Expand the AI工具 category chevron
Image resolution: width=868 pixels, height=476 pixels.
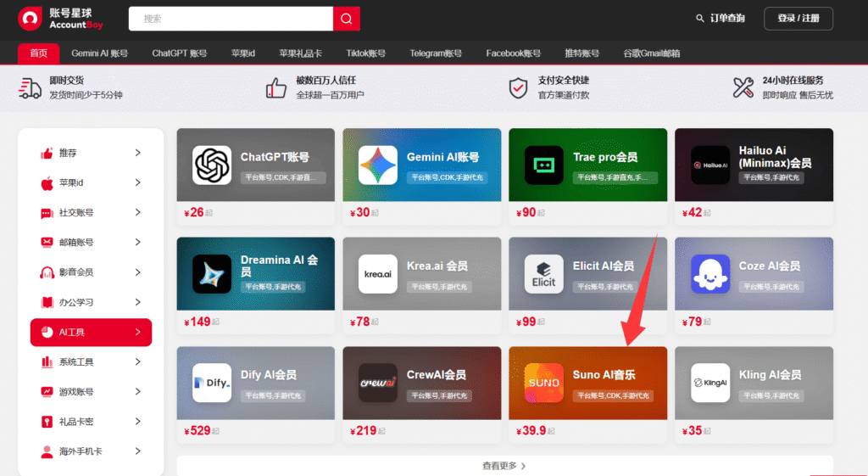pos(138,332)
